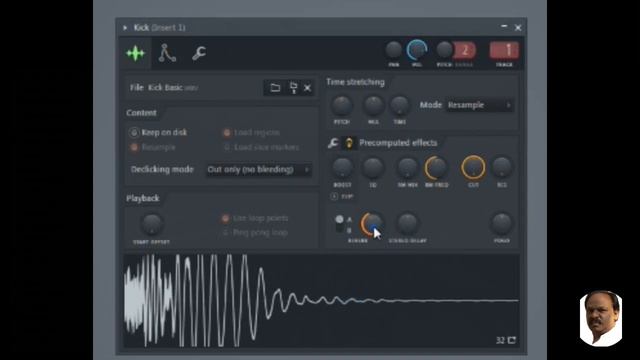Click the Time stretching Mul knob
The image size is (640, 360).
[373, 105]
